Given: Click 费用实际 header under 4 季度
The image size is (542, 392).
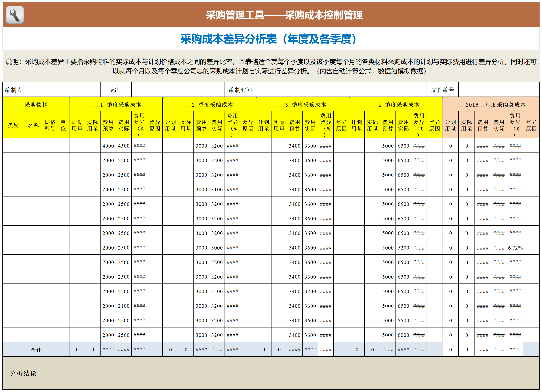Looking at the screenshot, I should point(403,125).
